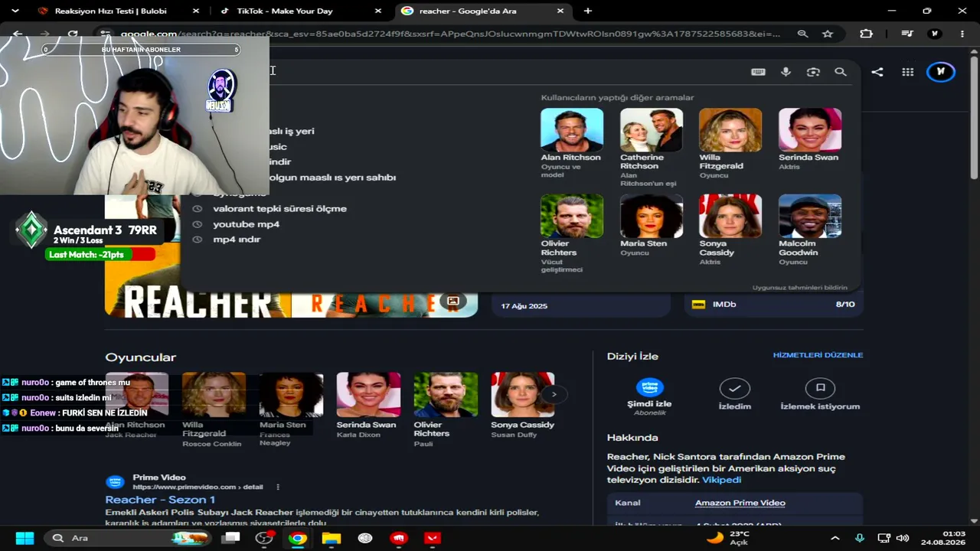Open Chrome from the taskbar

[x=298, y=538]
